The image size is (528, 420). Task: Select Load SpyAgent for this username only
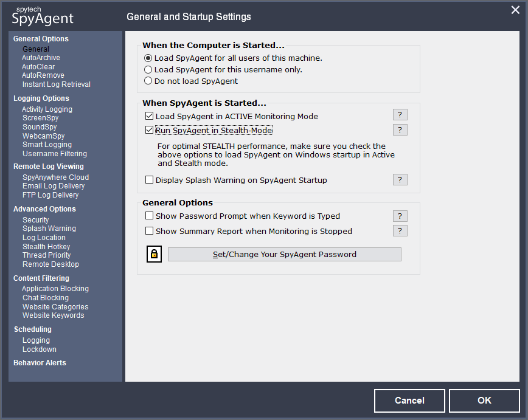pos(223,70)
